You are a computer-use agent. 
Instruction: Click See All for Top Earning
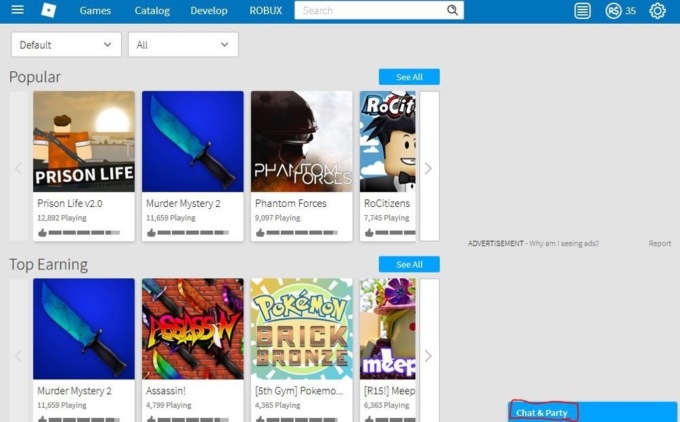pos(409,264)
